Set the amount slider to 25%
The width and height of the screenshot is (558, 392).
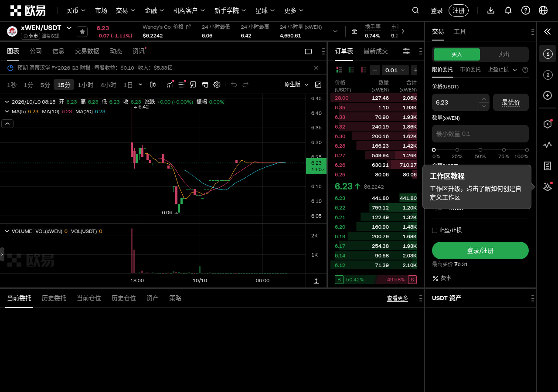click(x=457, y=150)
